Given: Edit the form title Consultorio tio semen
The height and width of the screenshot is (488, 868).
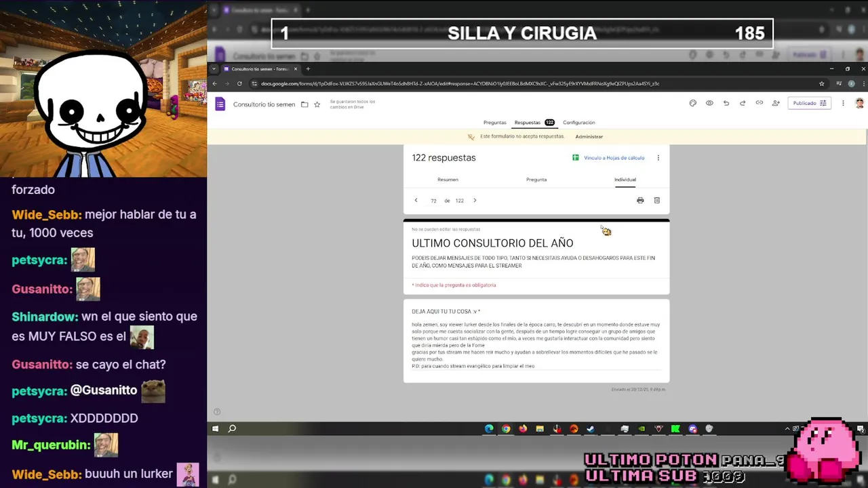Looking at the screenshot, I should (264, 104).
